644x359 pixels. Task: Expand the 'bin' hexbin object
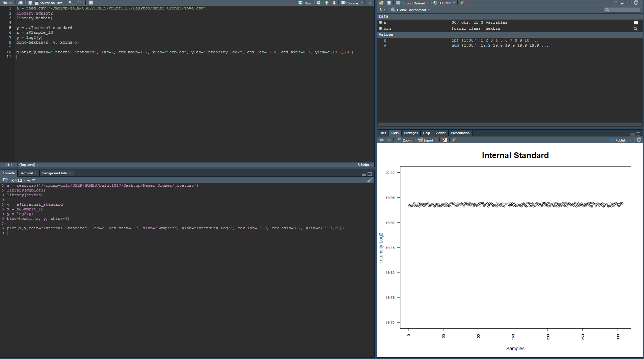pos(380,29)
